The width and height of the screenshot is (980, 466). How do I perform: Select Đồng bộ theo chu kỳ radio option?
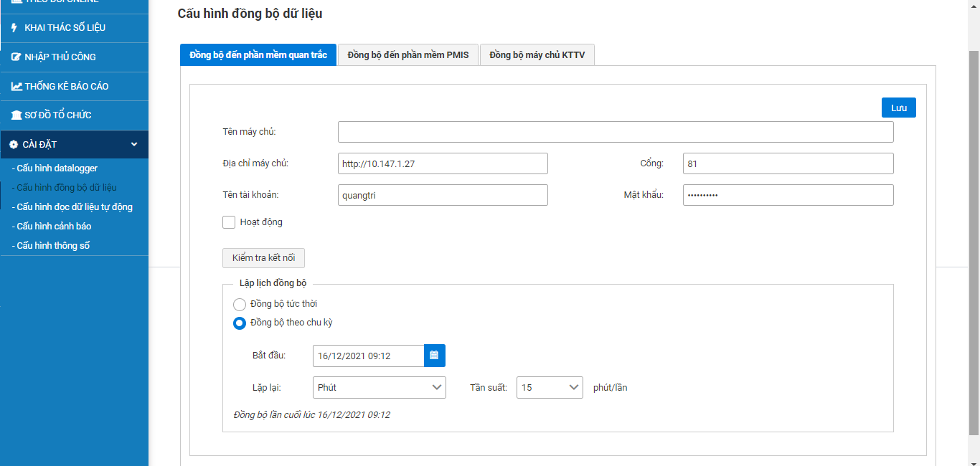pos(240,323)
